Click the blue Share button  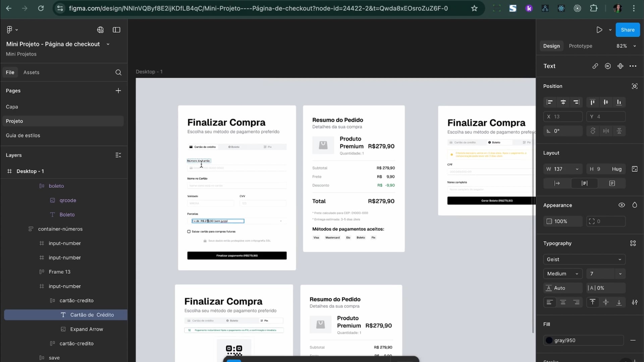[627, 30]
